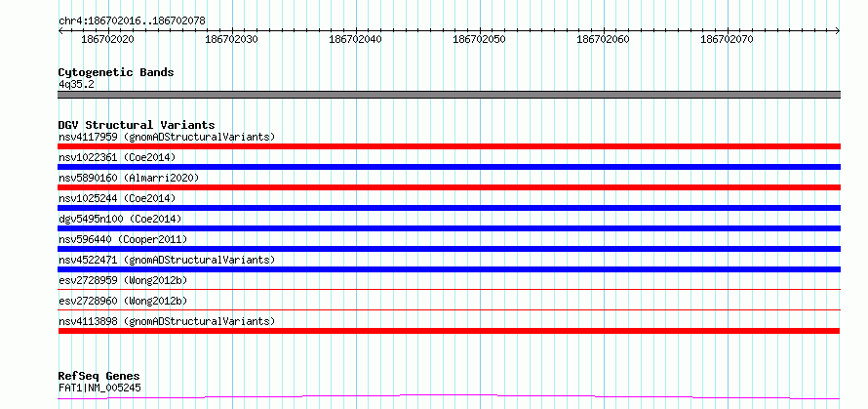Open the nsv1022361 (Coe2014) label
The width and height of the screenshot is (868, 409).
coord(117,157)
